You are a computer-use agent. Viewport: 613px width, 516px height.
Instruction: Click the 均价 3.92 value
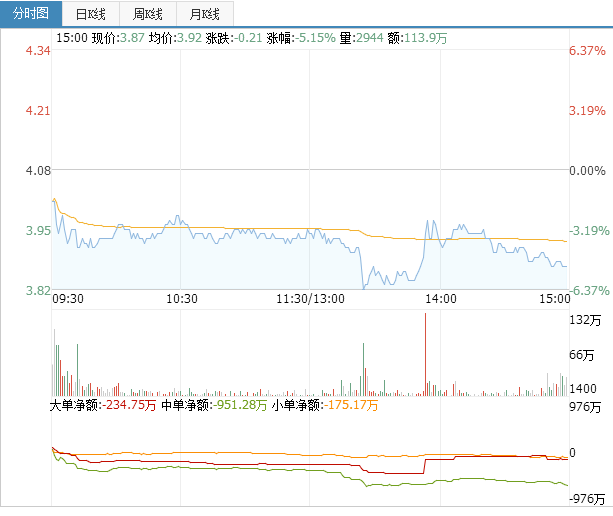tap(189, 38)
